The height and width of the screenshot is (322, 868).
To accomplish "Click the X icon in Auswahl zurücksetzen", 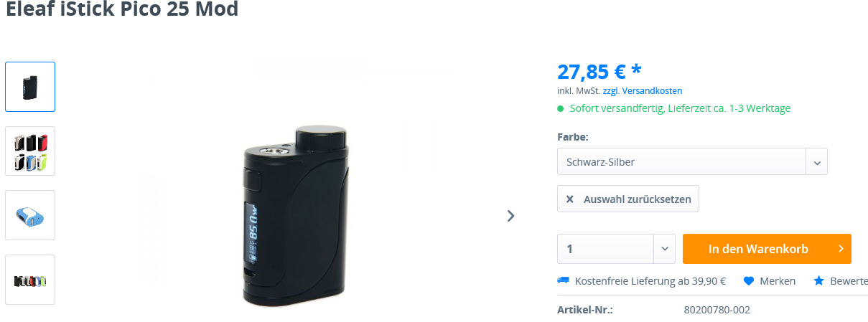I will coord(570,199).
